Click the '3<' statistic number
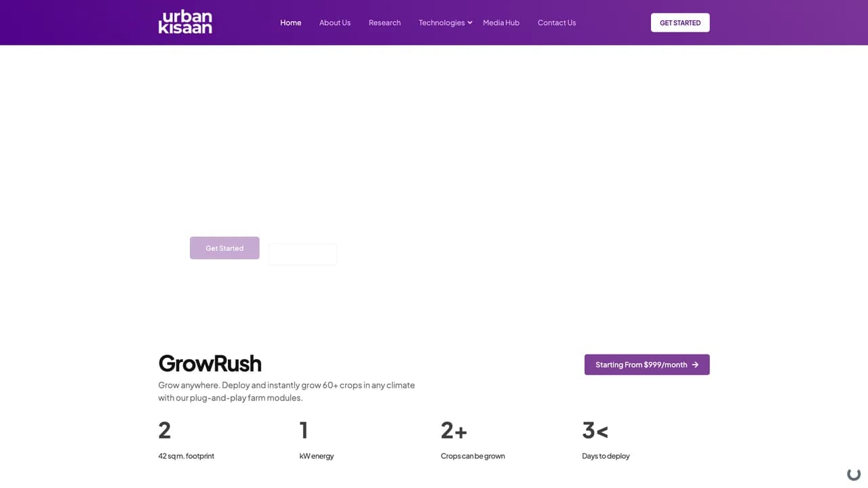The image size is (868, 488). click(595, 430)
